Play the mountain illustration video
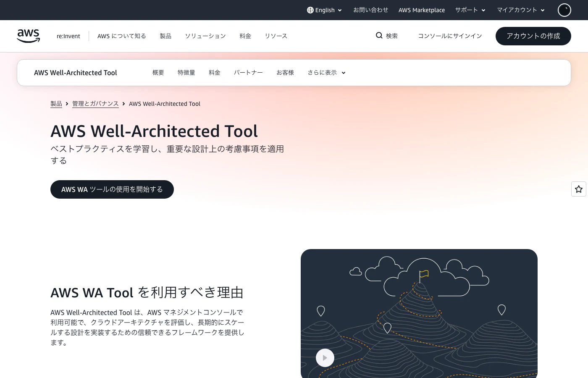The image size is (588, 378). 325,358
